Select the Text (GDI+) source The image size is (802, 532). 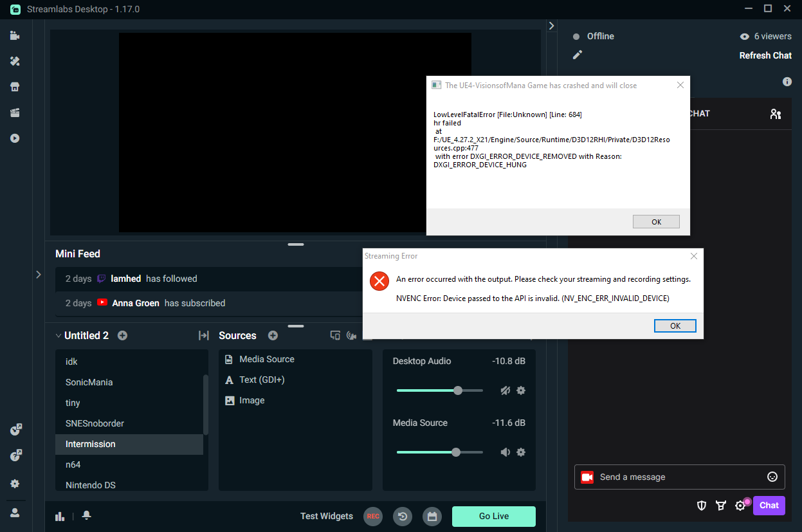click(295, 380)
